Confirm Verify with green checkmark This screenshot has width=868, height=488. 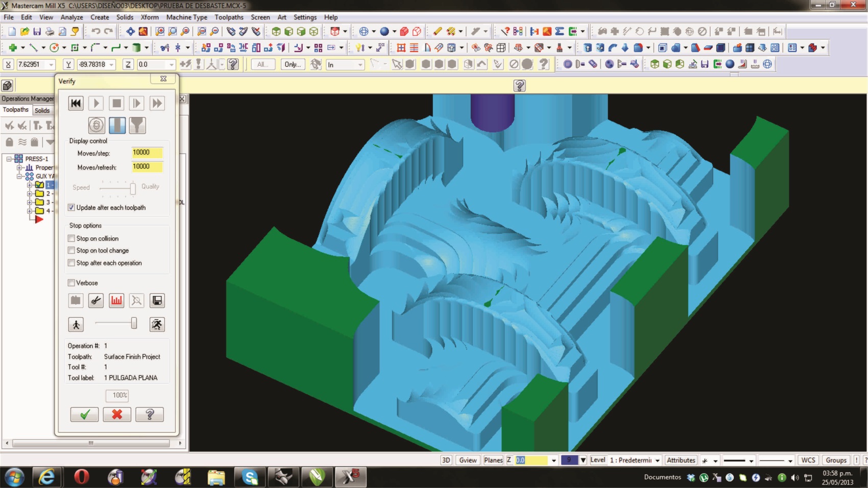85,414
